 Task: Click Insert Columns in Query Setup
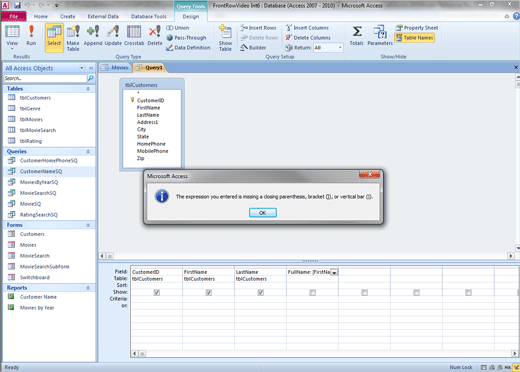pyautogui.click(x=307, y=28)
